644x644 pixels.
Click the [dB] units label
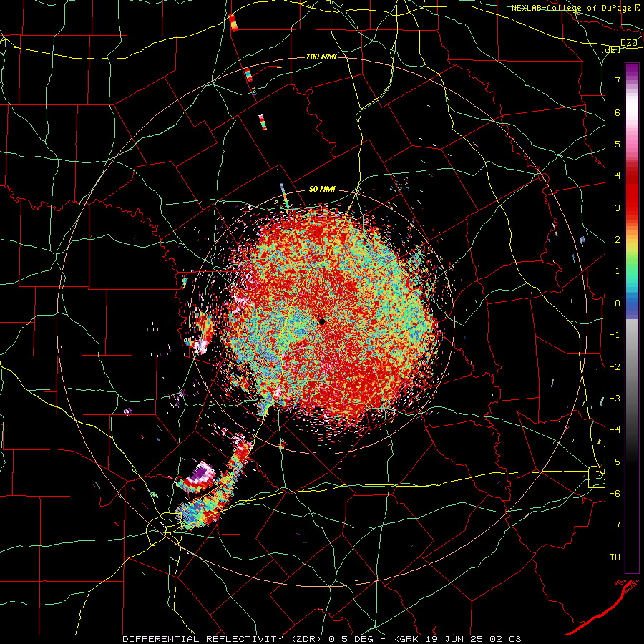click(610, 49)
